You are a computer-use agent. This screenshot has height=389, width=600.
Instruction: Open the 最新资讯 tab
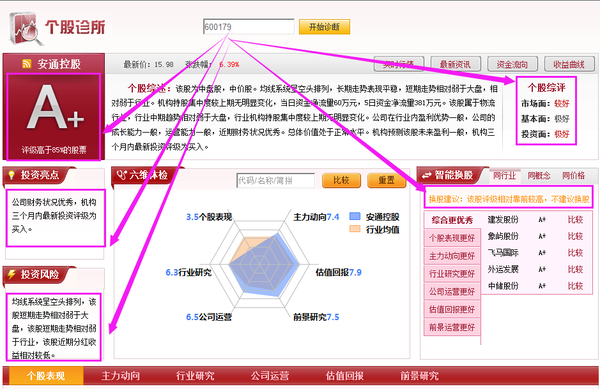[x=455, y=64]
